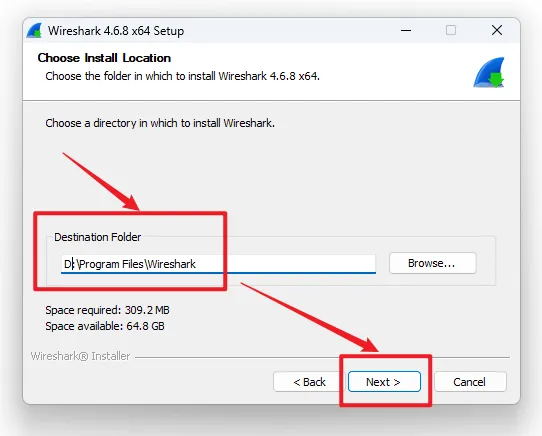Click the "Space required: 309.2 MB" text

(x=107, y=310)
